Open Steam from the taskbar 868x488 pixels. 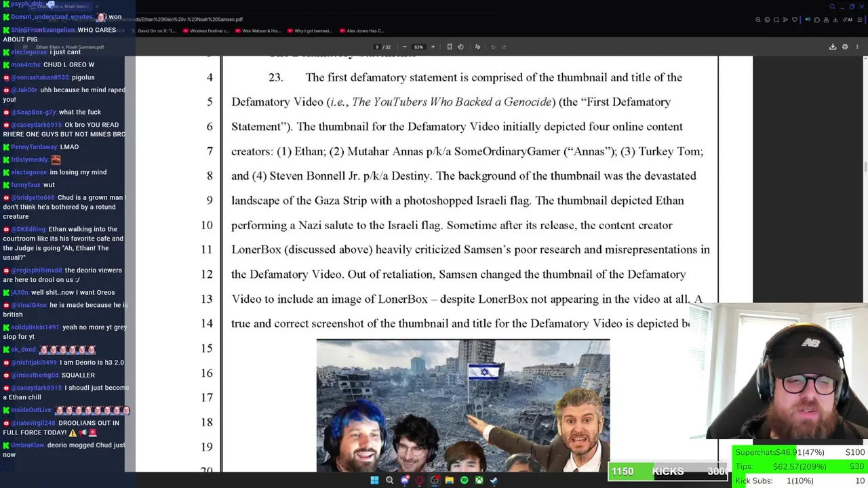(494, 481)
